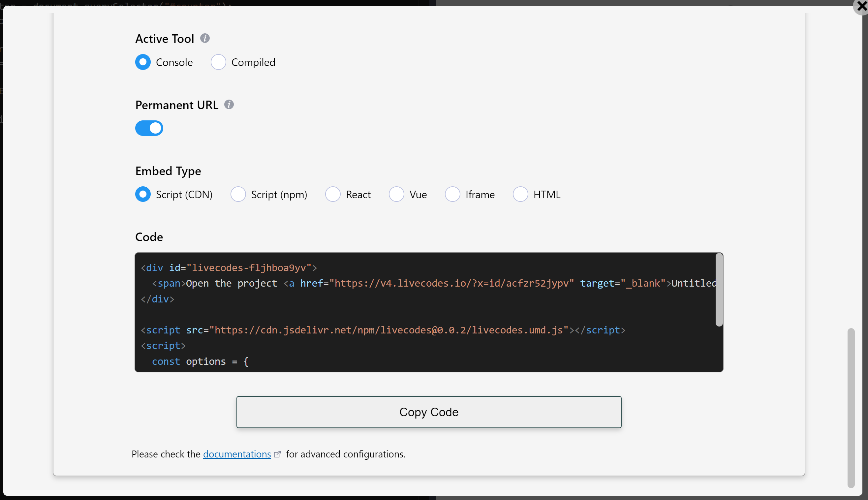This screenshot has height=500, width=868.
Task: Disable the Permanent URL toggle
Action: [x=149, y=128]
